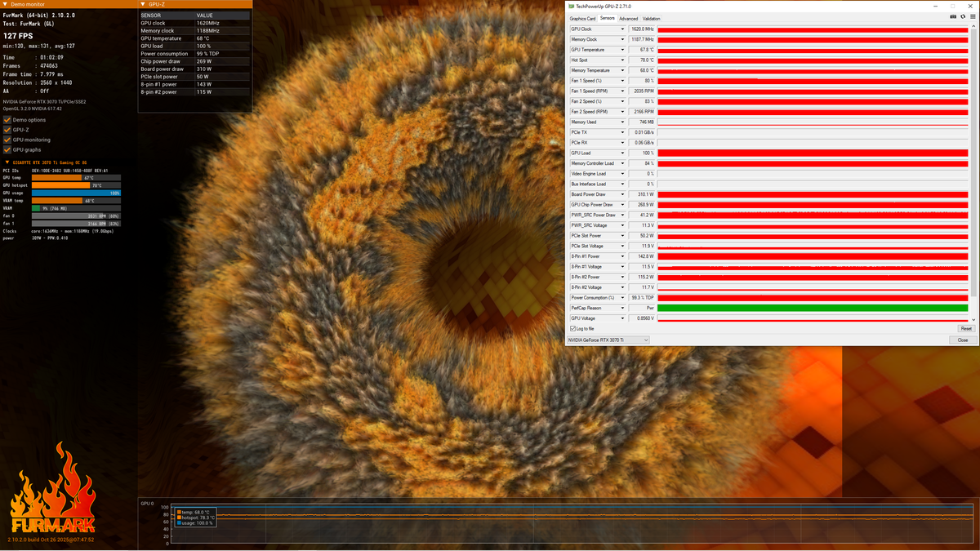Image resolution: width=980 pixels, height=551 pixels.
Task: Select the Sensors tab
Action: (x=607, y=18)
